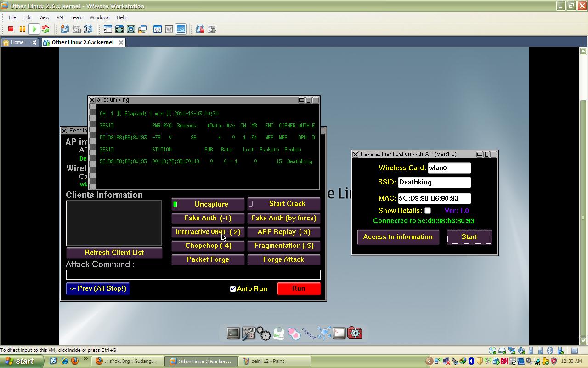Viewport: 588px width, 368px height.
Task: Activate the console view toolbar icon
Action: [x=181, y=29]
